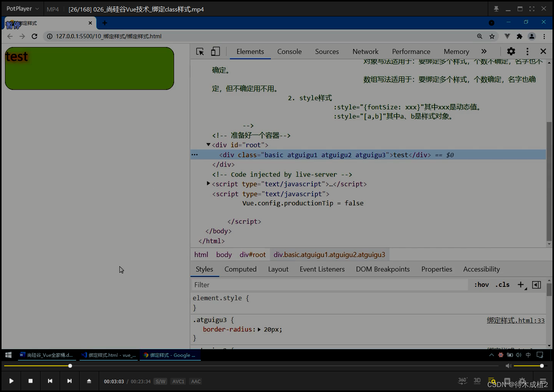Go back in browser history
Viewport: 554px width, 392px height.
coord(10,36)
